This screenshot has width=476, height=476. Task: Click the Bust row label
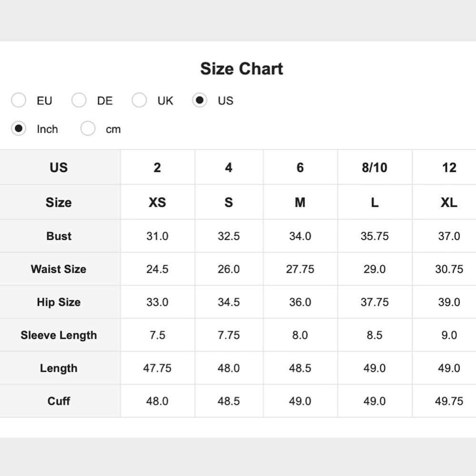coord(59,236)
